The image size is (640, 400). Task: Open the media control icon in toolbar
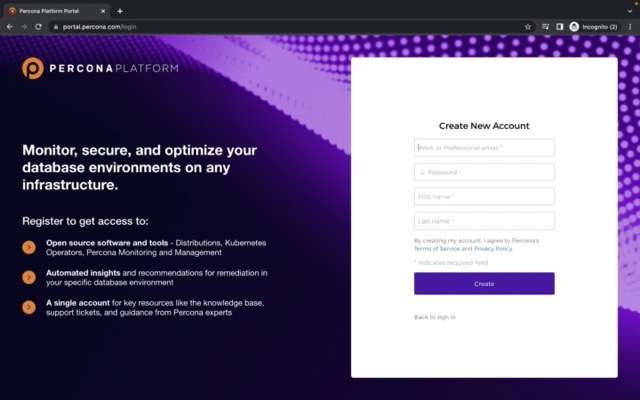point(545,27)
